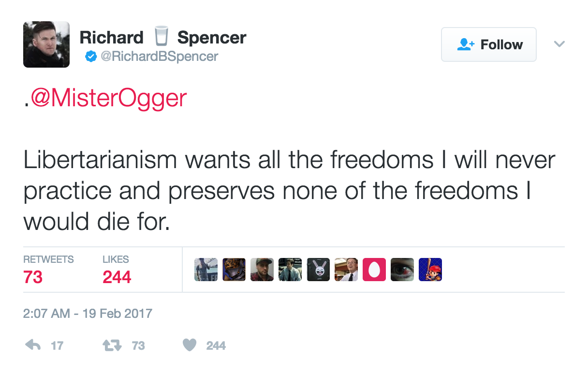Click the author's profile picture
The width and height of the screenshot is (588, 371).
(x=46, y=44)
